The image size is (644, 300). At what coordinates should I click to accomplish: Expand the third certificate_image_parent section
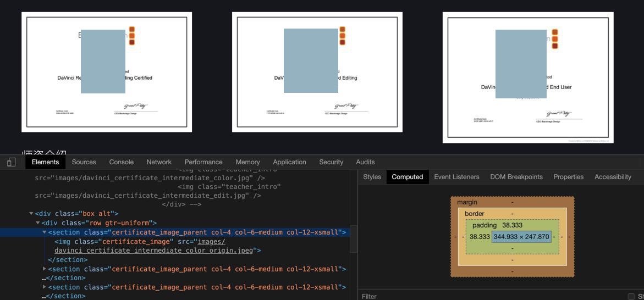(x=45, y=287)
